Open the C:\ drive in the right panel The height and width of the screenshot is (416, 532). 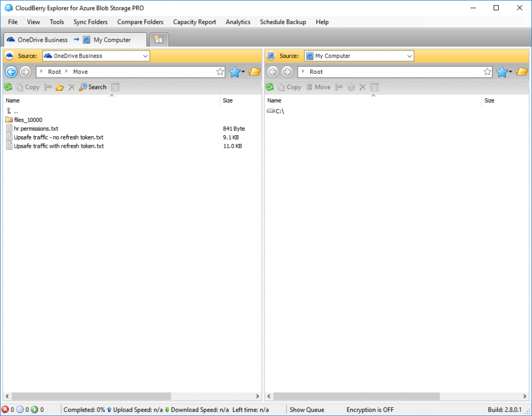pos(278,111)
